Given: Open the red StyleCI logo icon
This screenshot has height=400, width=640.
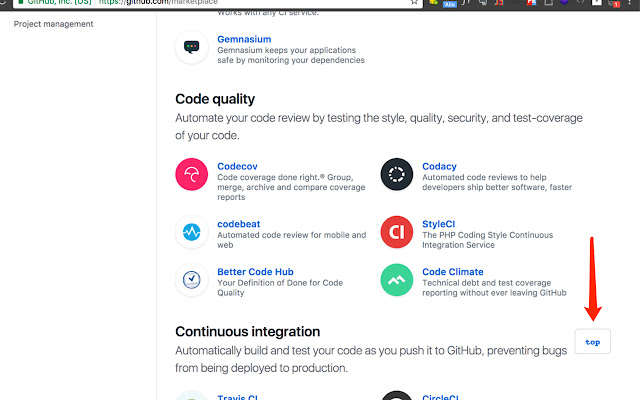Looking at the screenshot, I should [397, 232].
